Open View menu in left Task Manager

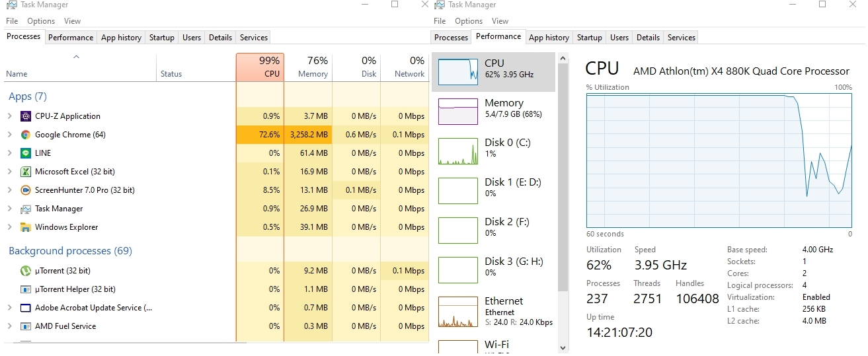coord(72,21)
